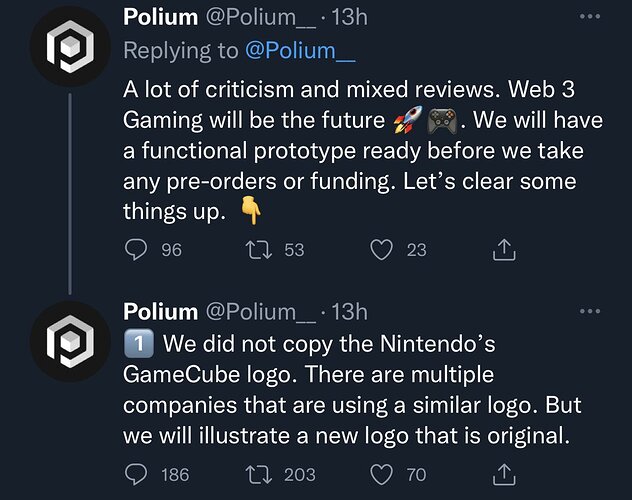The width and height of the screenshot is (632, 500).
Task: Open Polium profile name in first tweet
Action: (160, 17)
